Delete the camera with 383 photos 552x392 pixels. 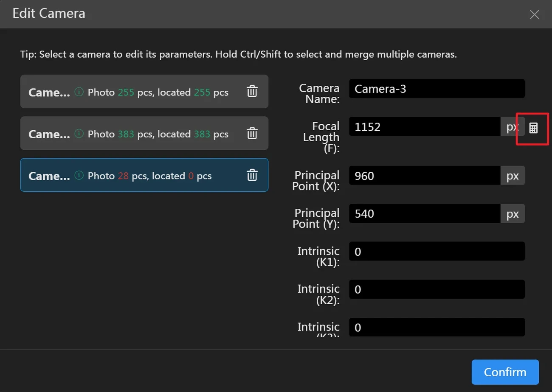pos(252,133)
